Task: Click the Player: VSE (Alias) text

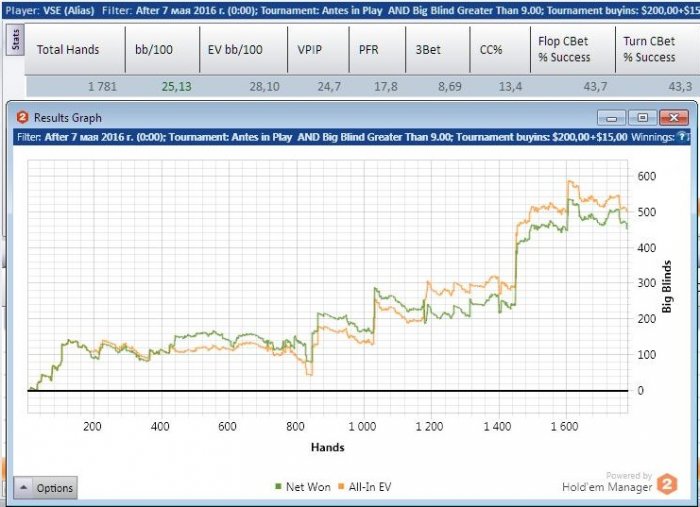Action: (x=50, y=10)
